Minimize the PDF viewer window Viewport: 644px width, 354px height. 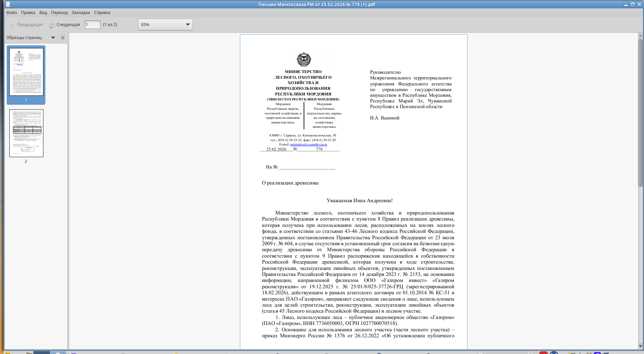(626, 4)
